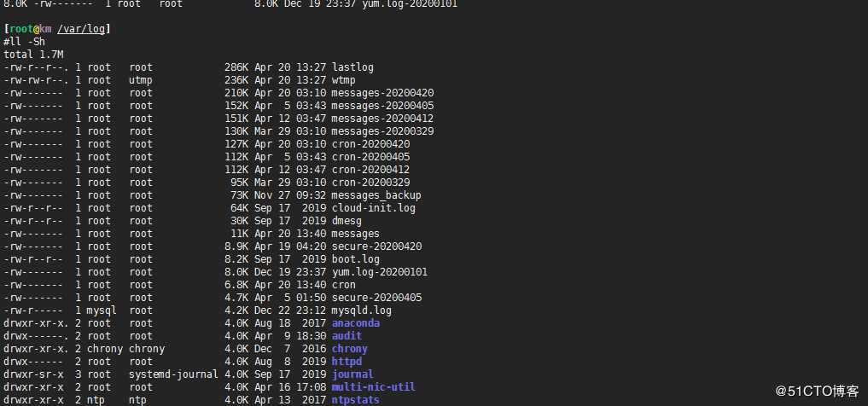Select the chrony directory name
Screen dimensions: 868x406
click(349, 349)
